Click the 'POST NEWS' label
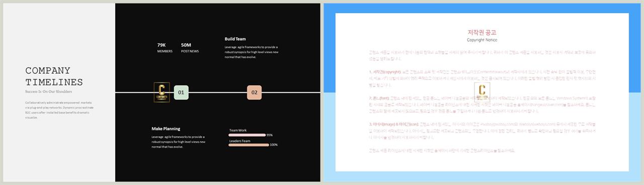Screen dimensions: 644x185 (190, 51)
